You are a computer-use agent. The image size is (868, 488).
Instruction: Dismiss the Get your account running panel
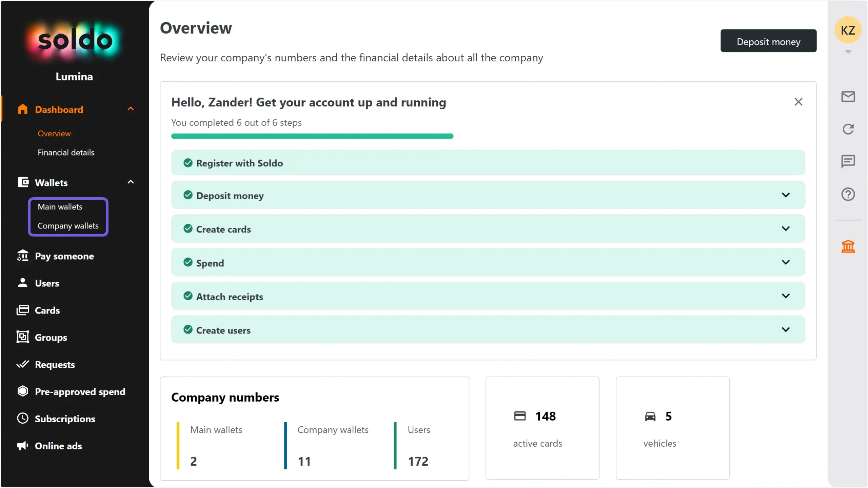[798, 102]
